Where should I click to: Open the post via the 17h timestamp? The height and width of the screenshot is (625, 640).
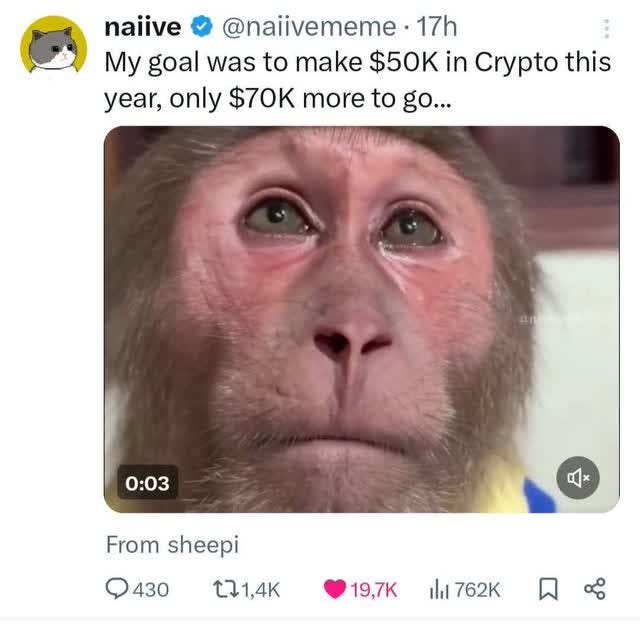(x=436, y=27)
